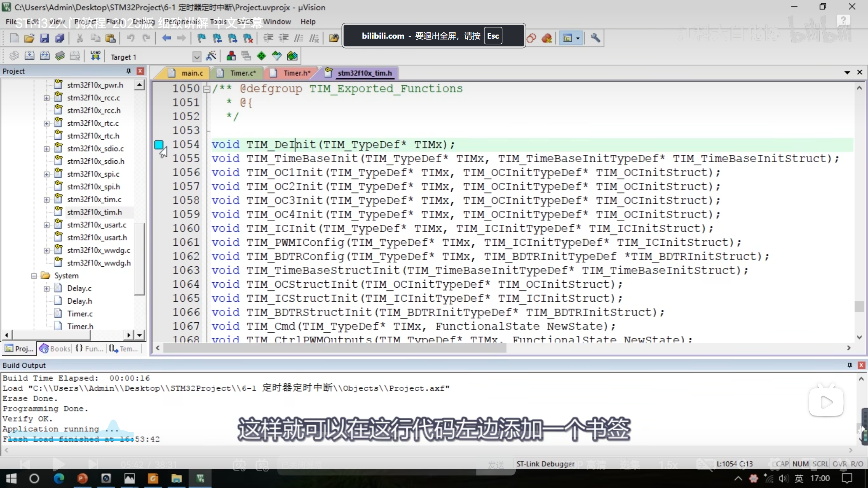Open the Target 1 dropdown
This screenshot has height=488, width=868.
pos(197,57)
